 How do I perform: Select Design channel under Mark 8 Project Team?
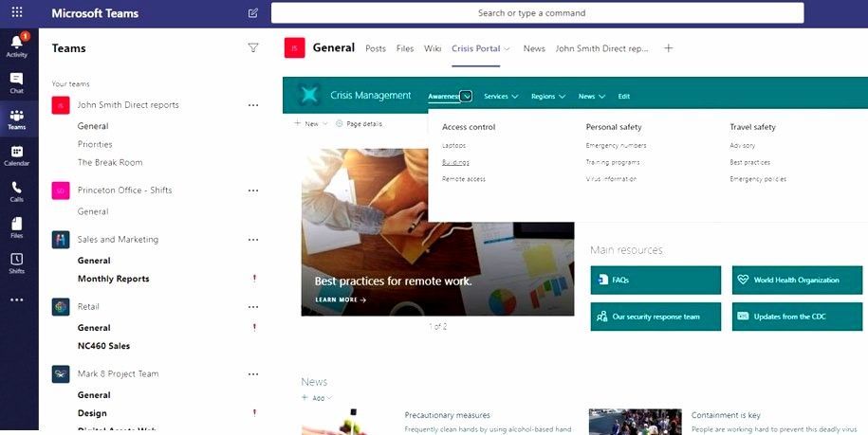pos(92,413)
